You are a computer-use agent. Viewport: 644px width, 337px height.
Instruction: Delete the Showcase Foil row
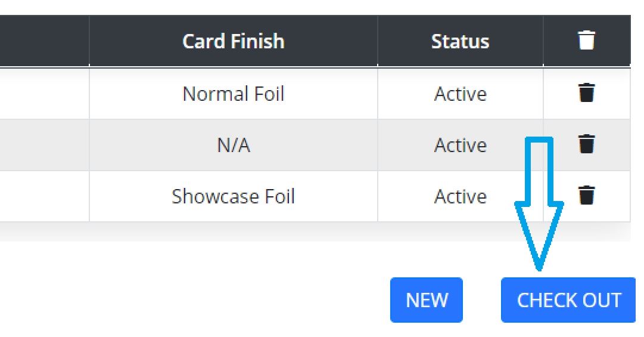pos(586,195)
